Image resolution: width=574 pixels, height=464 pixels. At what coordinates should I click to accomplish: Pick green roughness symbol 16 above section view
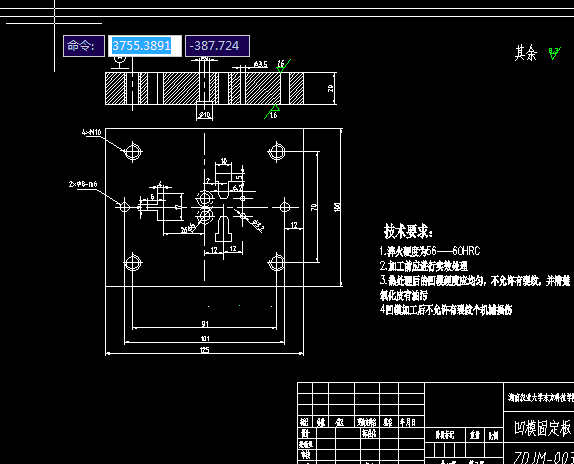click(x=282, y=66)
